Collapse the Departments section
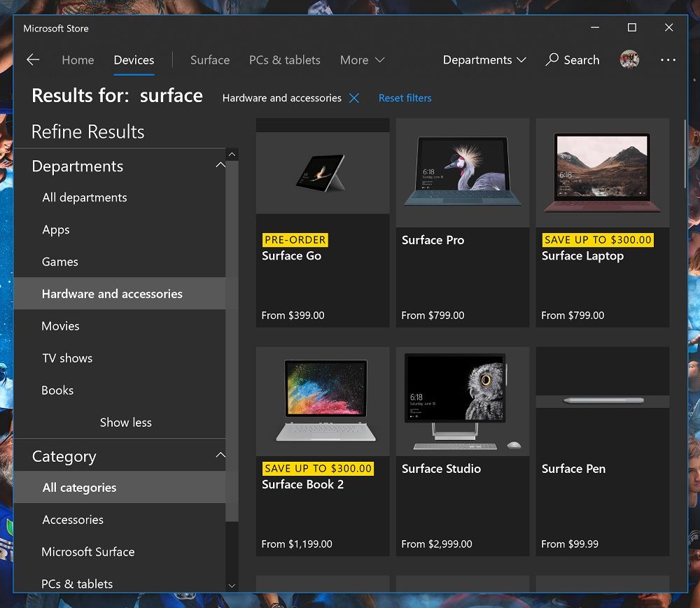Screen dimensions: 700x608 click(x=220, y=166)
